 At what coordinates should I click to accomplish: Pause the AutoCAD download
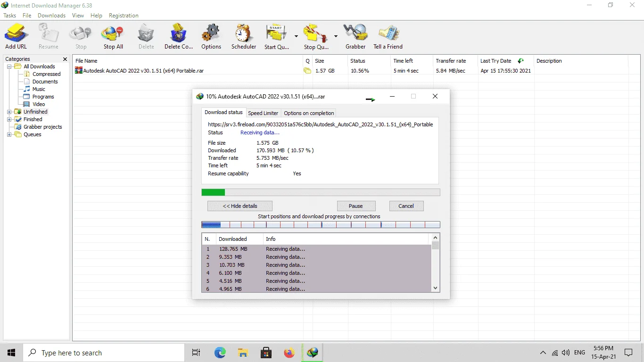click(x=356, y=206)
